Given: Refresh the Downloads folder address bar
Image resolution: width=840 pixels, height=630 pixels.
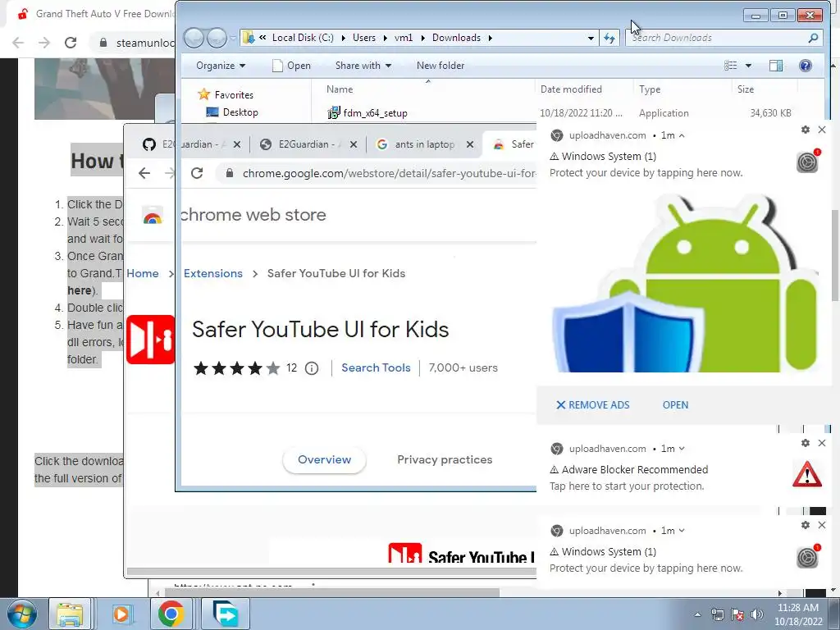Looking at the screenshot, I should tap(609, 38).
